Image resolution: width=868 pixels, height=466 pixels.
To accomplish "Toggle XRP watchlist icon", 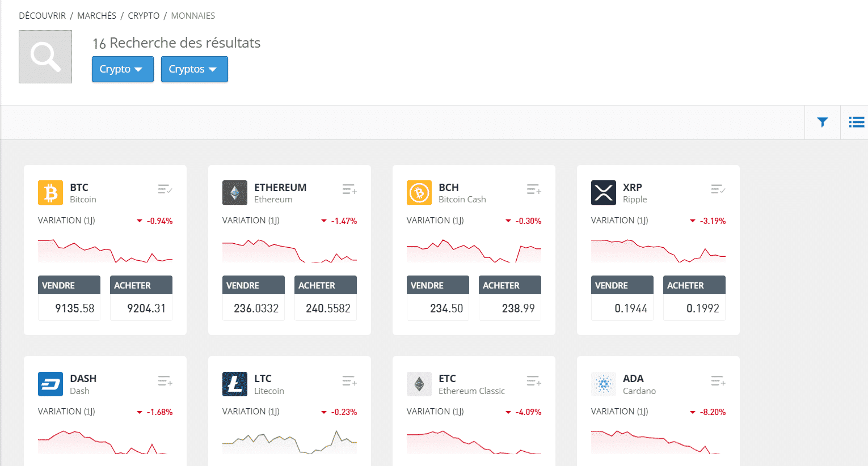I will pos(718,189).
